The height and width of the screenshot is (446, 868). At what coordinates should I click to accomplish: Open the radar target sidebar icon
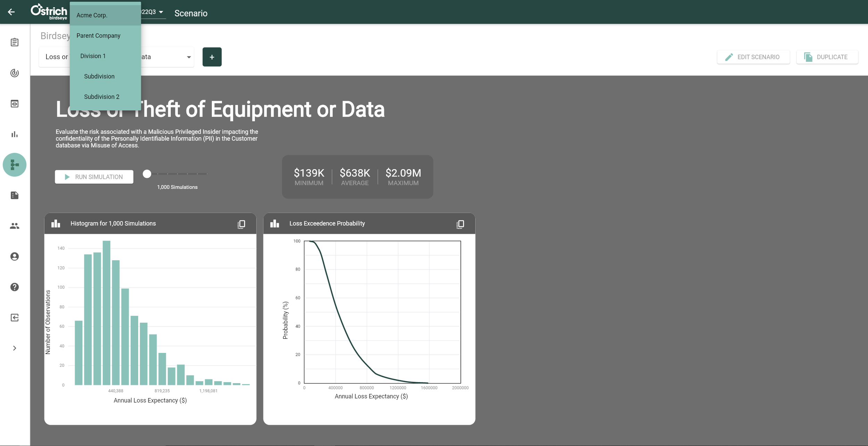tap(15, 73)
